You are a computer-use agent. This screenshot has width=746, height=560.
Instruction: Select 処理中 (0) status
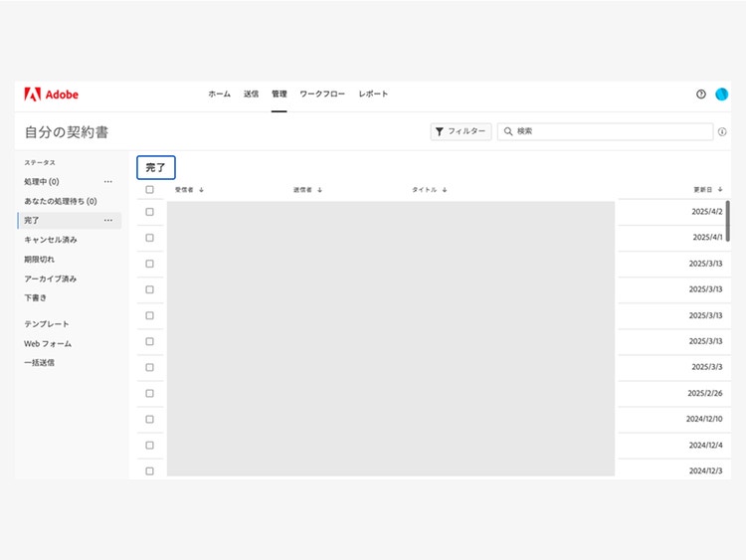[42, 182]
